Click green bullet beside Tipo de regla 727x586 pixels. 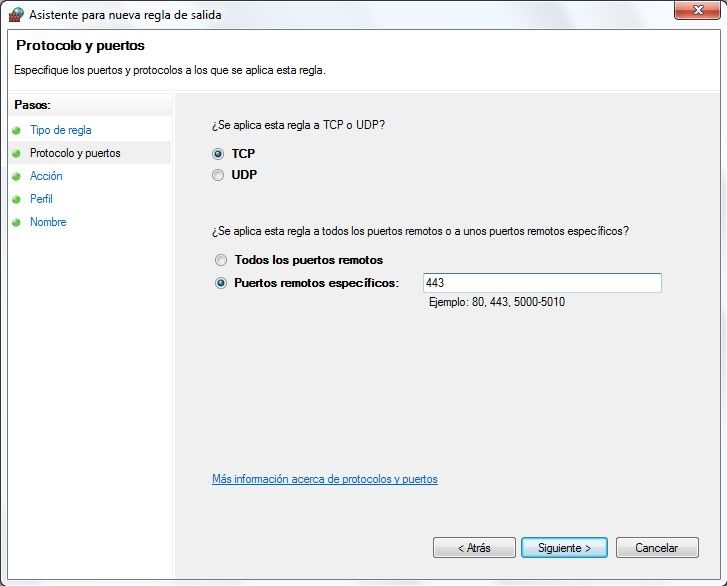(x=17, y=131)
